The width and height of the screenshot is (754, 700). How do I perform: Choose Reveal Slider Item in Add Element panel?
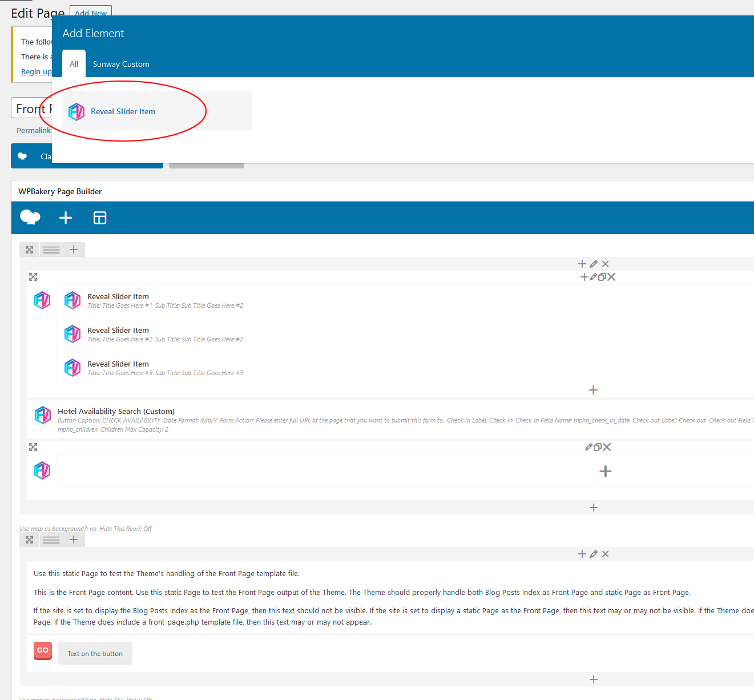tap(123, 111)
